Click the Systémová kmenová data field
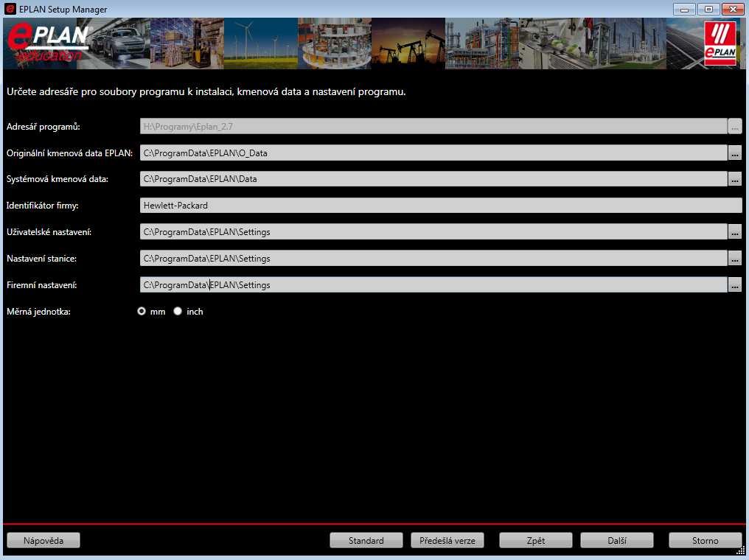 (433, 179)
